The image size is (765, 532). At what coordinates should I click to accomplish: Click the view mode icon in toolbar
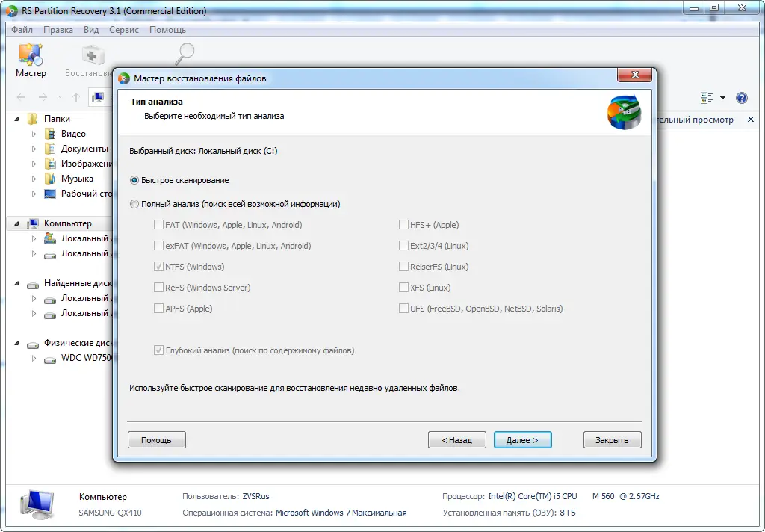pos(707,98)
